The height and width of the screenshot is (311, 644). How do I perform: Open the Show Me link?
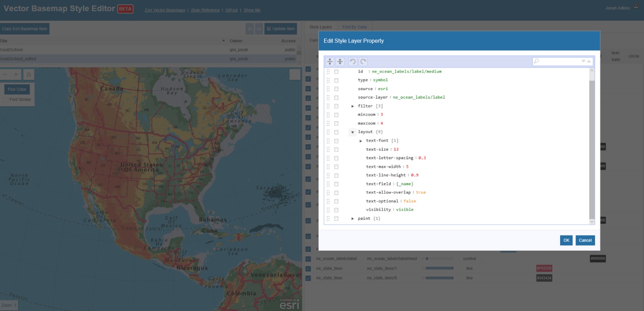252,10
